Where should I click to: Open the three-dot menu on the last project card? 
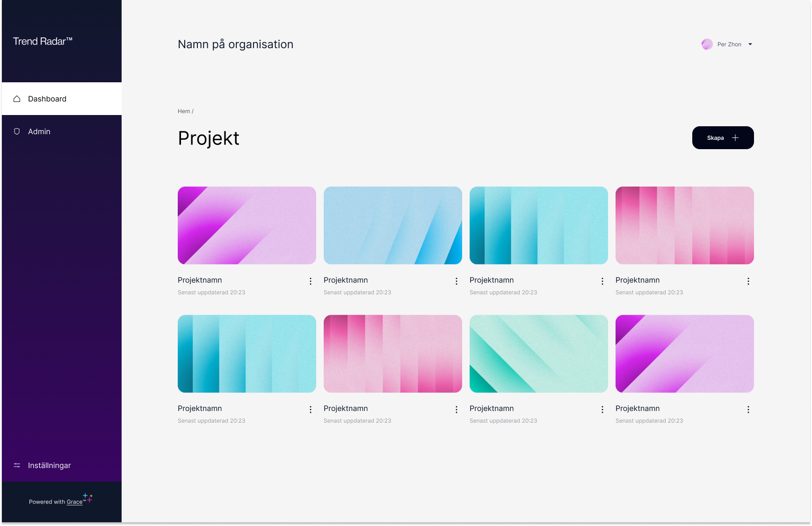[x=748, y=410]
